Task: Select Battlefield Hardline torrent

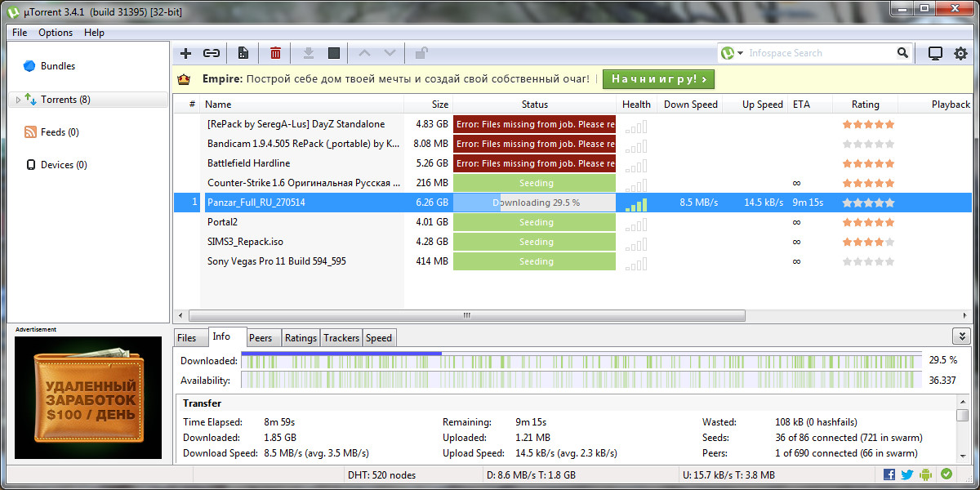Action: click(x=572, y=163)
